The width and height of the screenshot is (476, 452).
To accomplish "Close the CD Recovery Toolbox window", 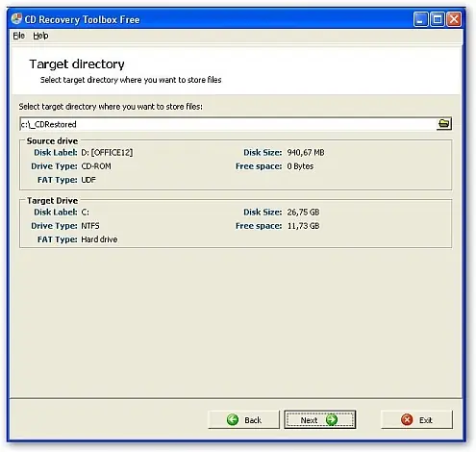I will tap(454, 19).
